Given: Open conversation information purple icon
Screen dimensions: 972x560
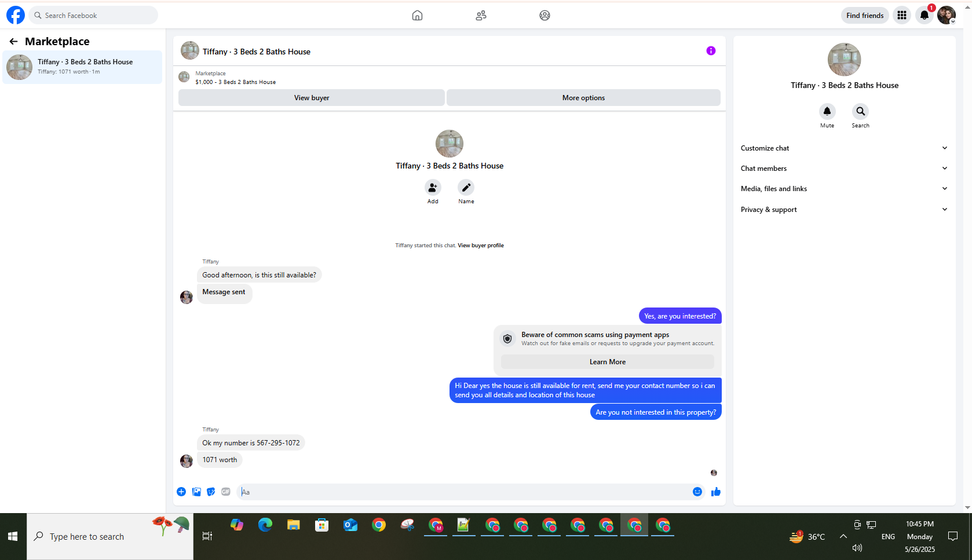Looking at the screenshot, I should coord(711,51).
